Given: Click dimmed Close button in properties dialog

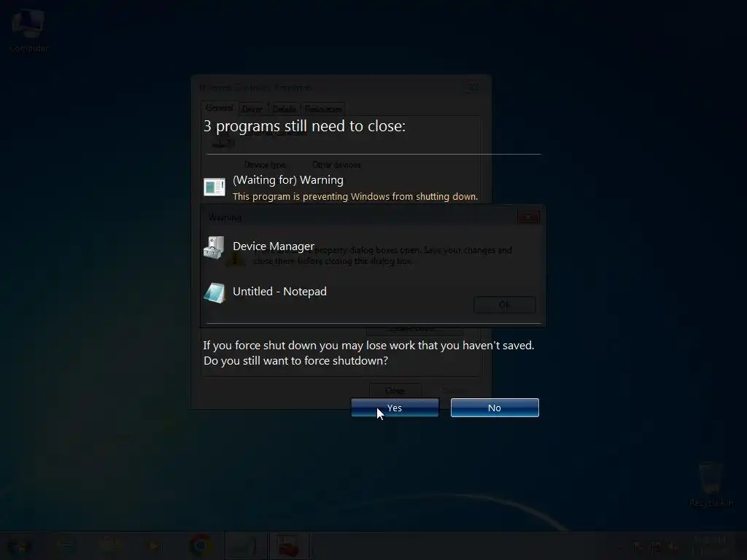Looking at the screenshot, I should coord(395,391).
